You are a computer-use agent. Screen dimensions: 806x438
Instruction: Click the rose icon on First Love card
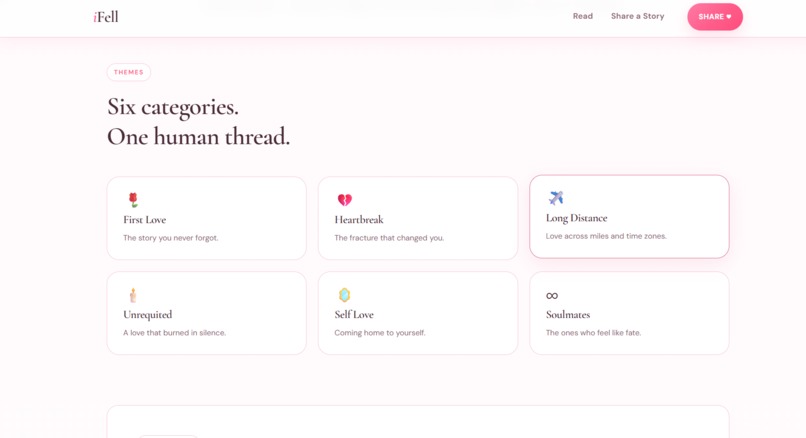click(133, 199)
